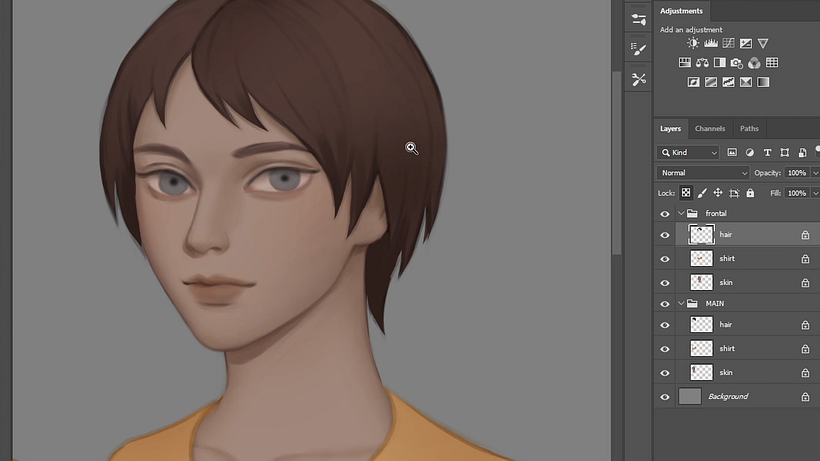Image resolution: width=820 pixels, height=461 pixels.
Task: Select shirt layer name in MAIN group
Action: (x=727, y=349)
